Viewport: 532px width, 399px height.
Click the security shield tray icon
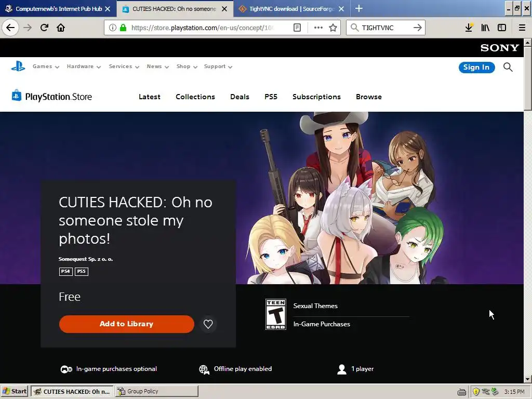476,392
